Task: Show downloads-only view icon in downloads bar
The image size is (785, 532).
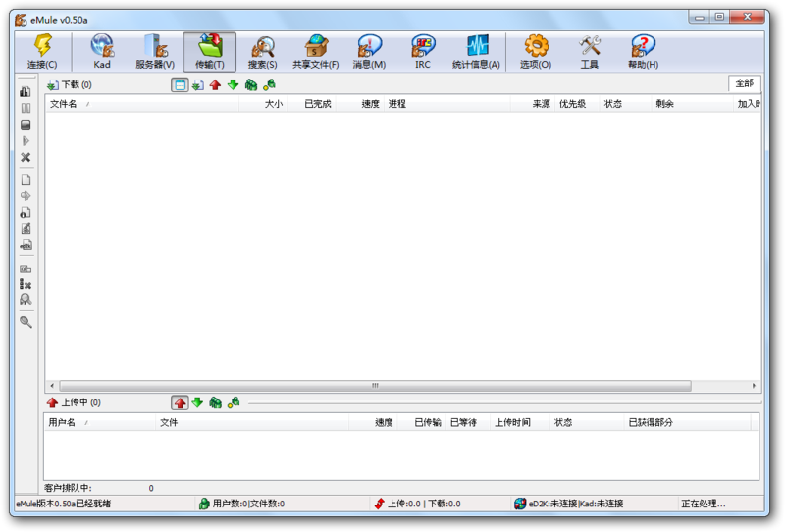Action: point(198,85)
